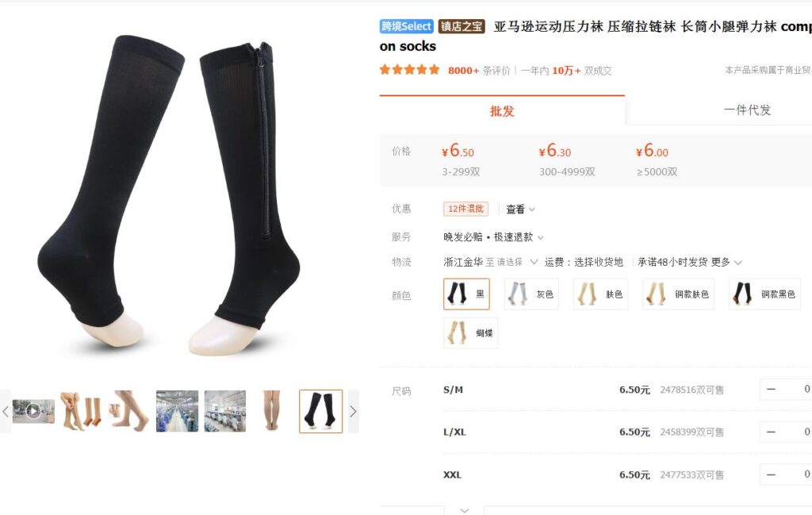
Task: Decrease quantity for size L/XL
Action: pyautogui.click(x=771, y=432)
